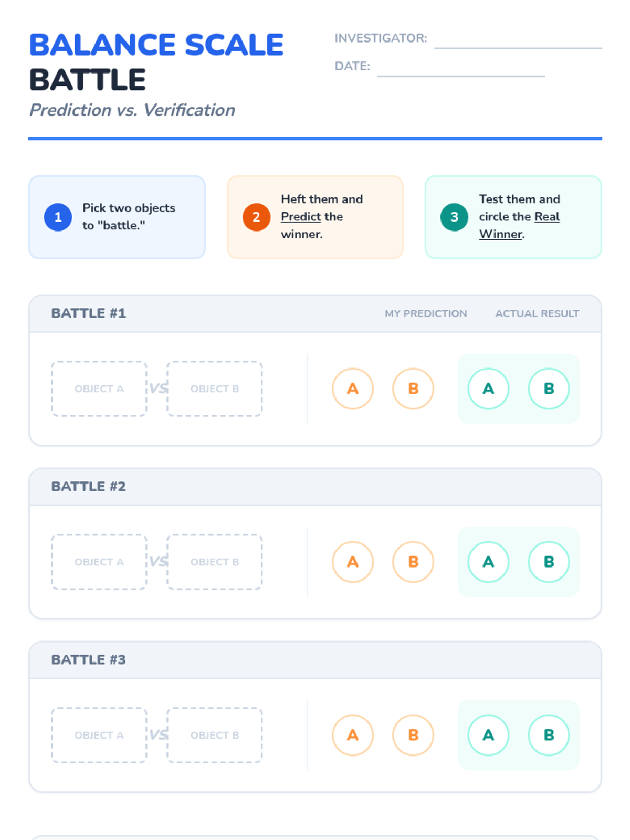The height and width of the screenshot is (840, 630).
Task: Circle actual result A in Battle #1
Action: point(488,388)
